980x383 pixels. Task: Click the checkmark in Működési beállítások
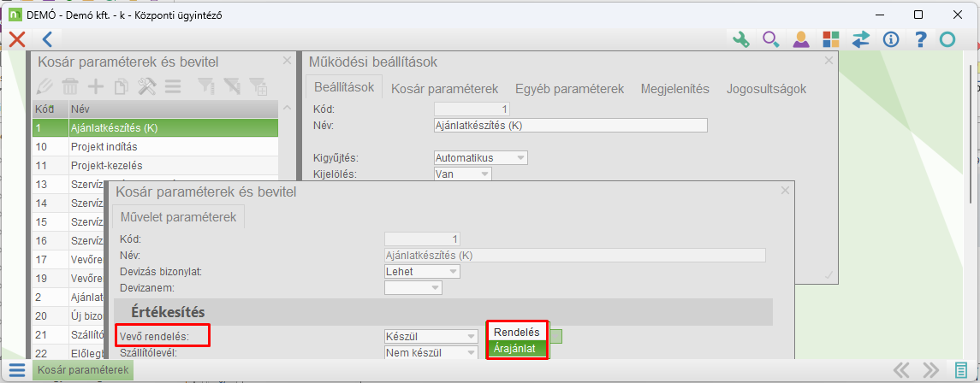pos(829,274)
